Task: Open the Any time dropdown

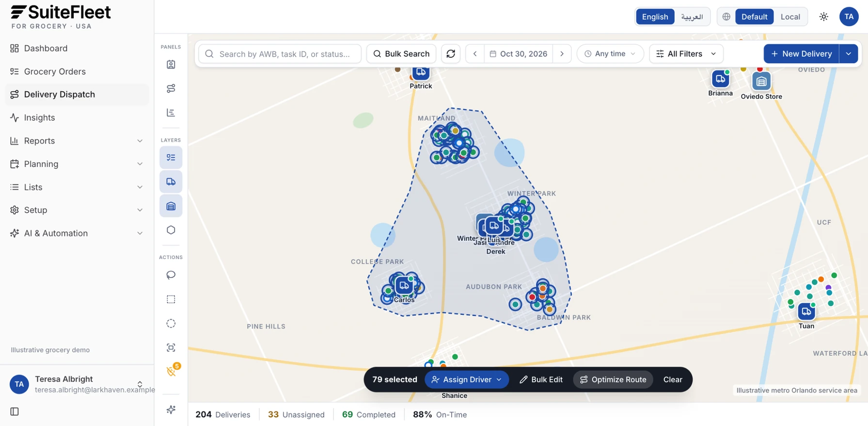Action: point(610,54)
